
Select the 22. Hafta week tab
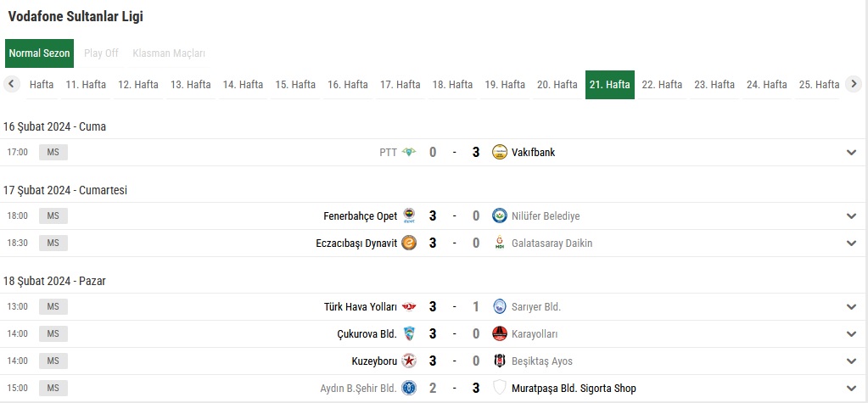tap(662, 85)
